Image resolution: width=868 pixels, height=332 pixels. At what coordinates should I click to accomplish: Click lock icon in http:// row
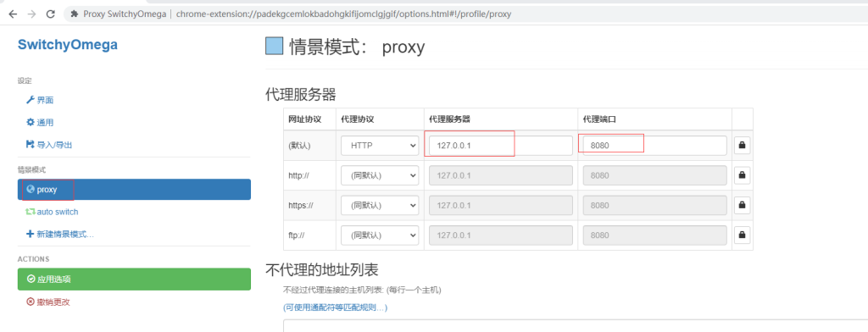[743, 175]
